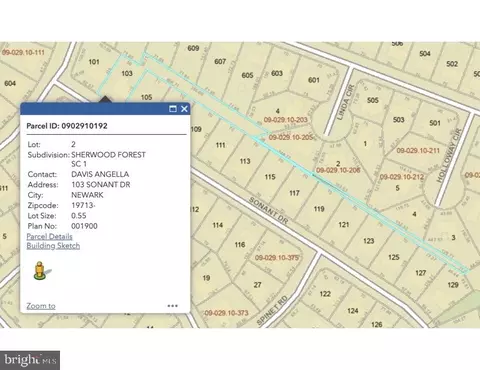Select parcel 117 on the map

coord(294,193)
